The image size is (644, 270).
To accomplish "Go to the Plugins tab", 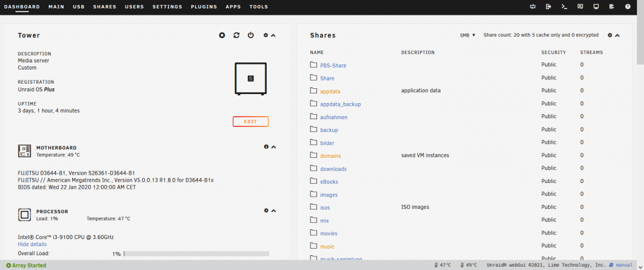I will pyautogui.click(x=204, y=6).
